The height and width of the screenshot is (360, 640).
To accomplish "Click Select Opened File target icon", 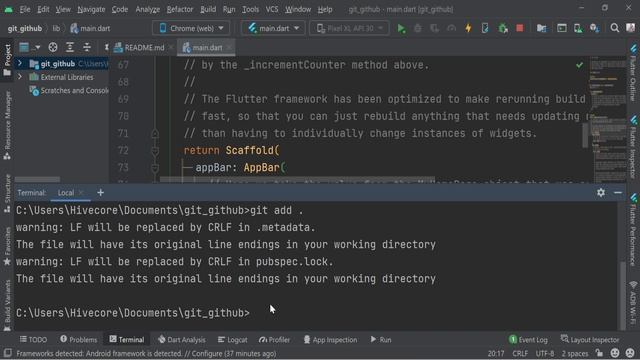I will pos(53,47).
